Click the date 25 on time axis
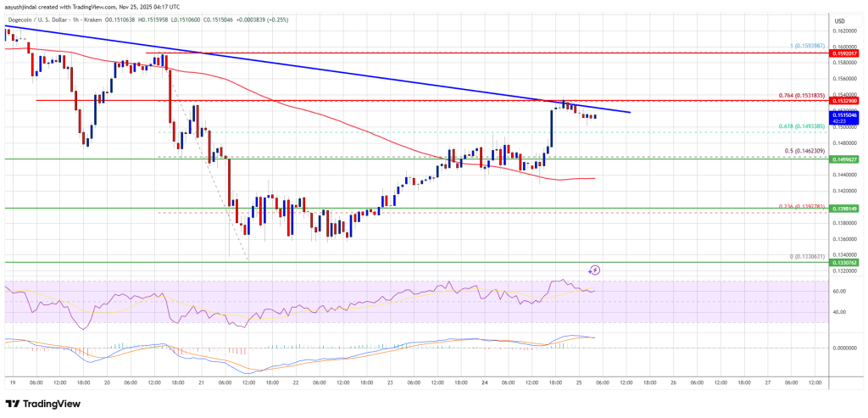 pyautogui.click(x=578, y=382)
